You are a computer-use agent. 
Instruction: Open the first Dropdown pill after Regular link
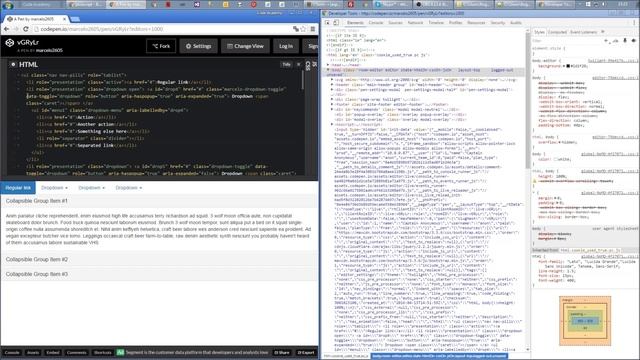54,188
